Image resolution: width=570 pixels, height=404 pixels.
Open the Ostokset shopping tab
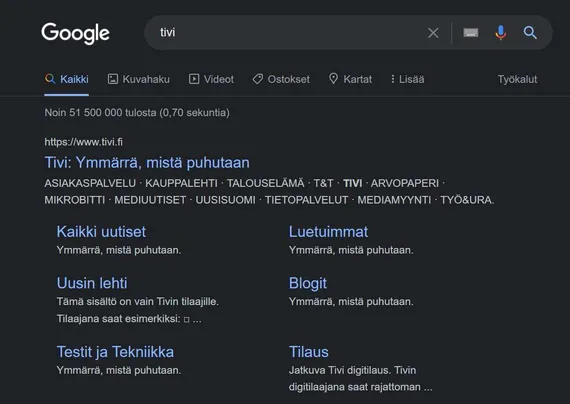[x=281, y=79]
